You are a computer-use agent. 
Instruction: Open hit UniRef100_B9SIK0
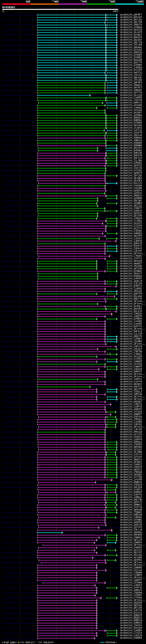pyautogui.click(x=131, y=17)
